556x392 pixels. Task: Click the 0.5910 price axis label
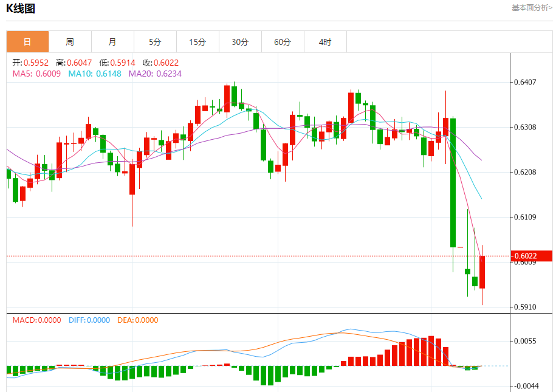pos(525,307)
